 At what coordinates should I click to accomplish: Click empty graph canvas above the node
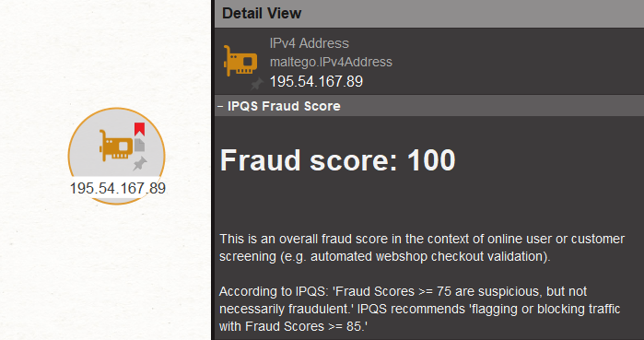[116, 53]
